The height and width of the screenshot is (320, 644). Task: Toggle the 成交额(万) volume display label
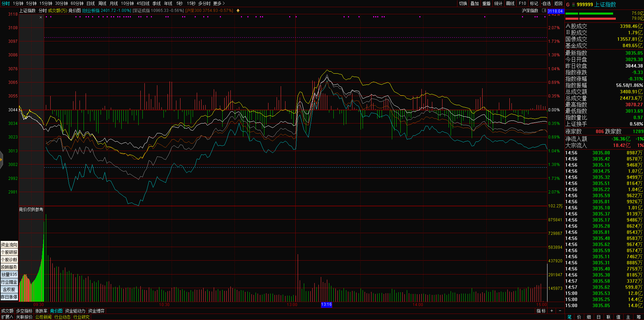coord(57,11)
